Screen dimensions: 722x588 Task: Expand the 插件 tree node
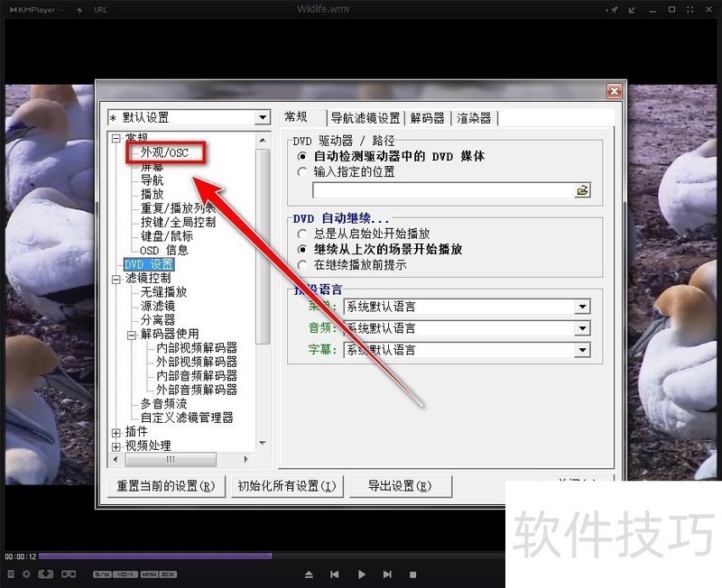coord(116,431)
